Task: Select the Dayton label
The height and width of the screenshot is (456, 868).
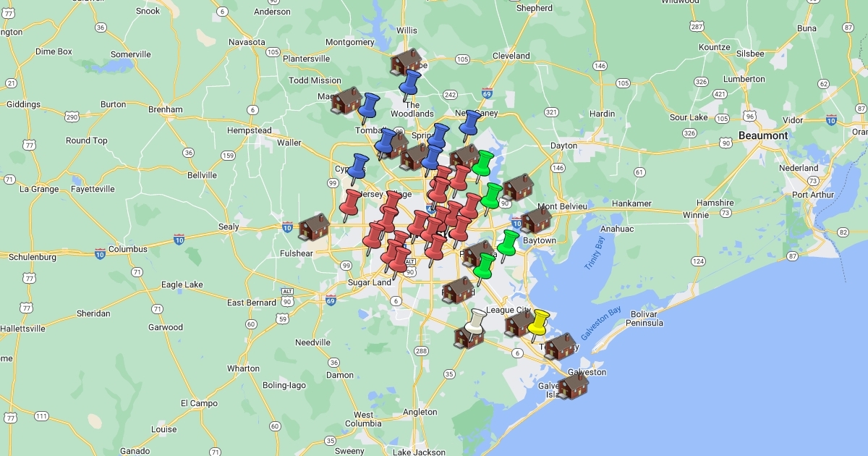Action: tap(564, 145)
